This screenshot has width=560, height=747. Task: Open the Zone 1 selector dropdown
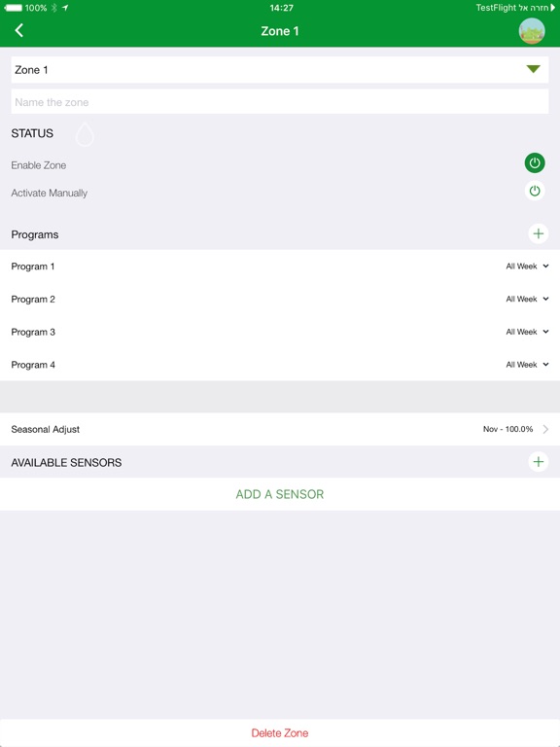point(280,70)
